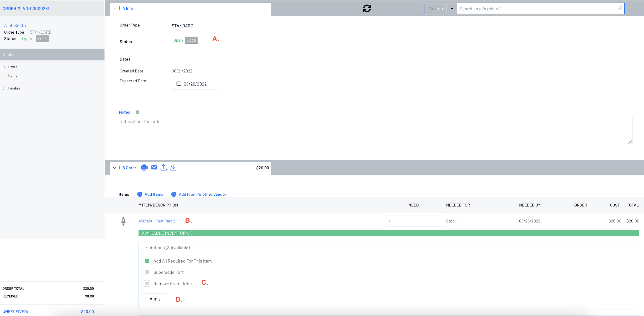Select Finalize in the sidebar navigation

tap(14, 88)
